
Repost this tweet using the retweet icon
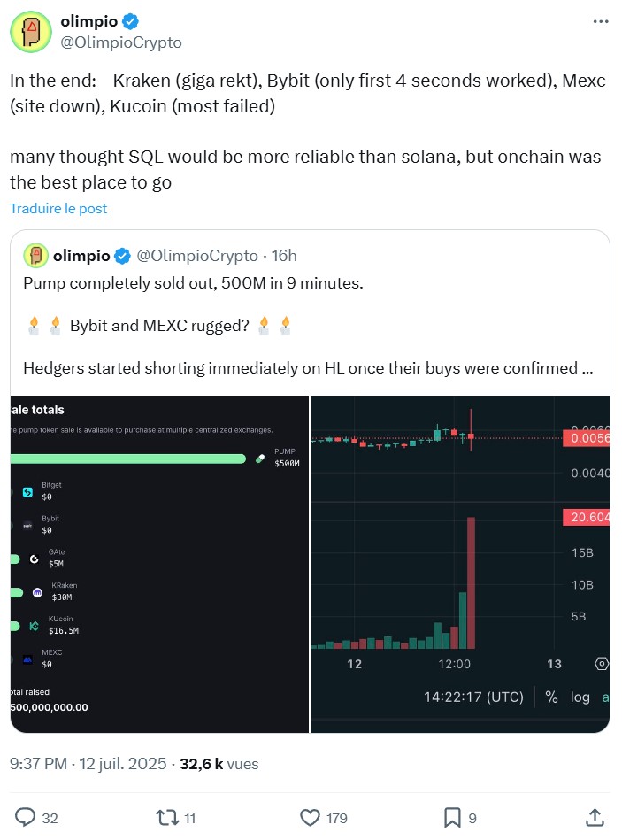pos(157,818)
